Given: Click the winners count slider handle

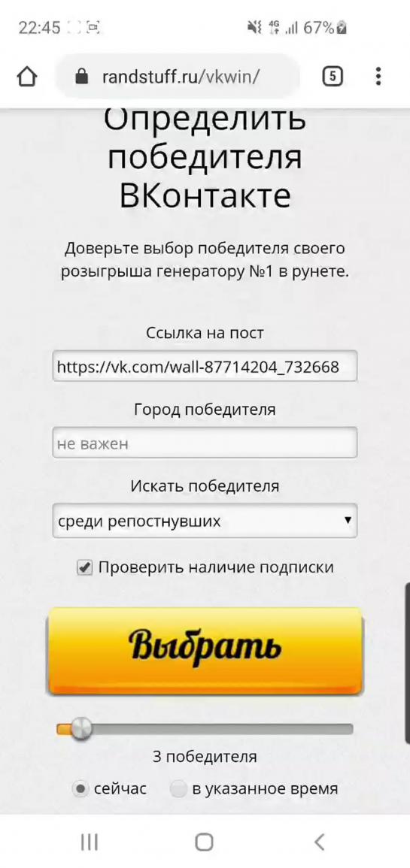Looking at the screenshot, I should (x=81, y=729).
